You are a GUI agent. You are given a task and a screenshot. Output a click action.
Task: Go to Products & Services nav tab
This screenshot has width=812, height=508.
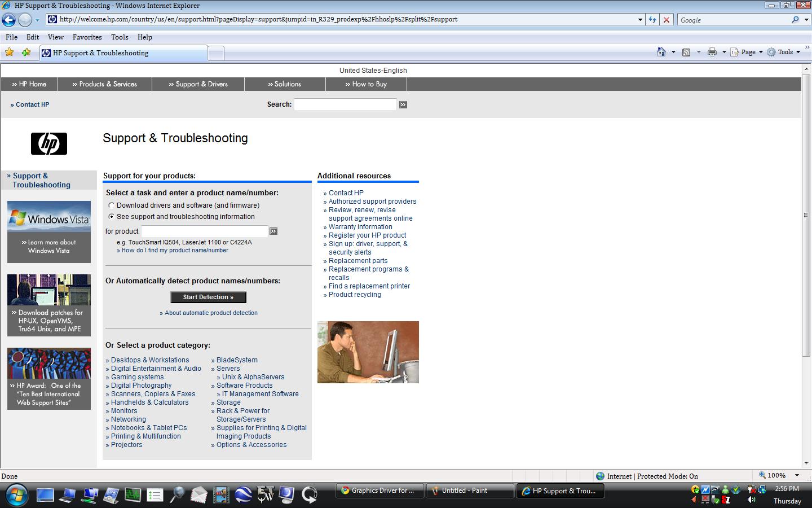tap(105, 84)
